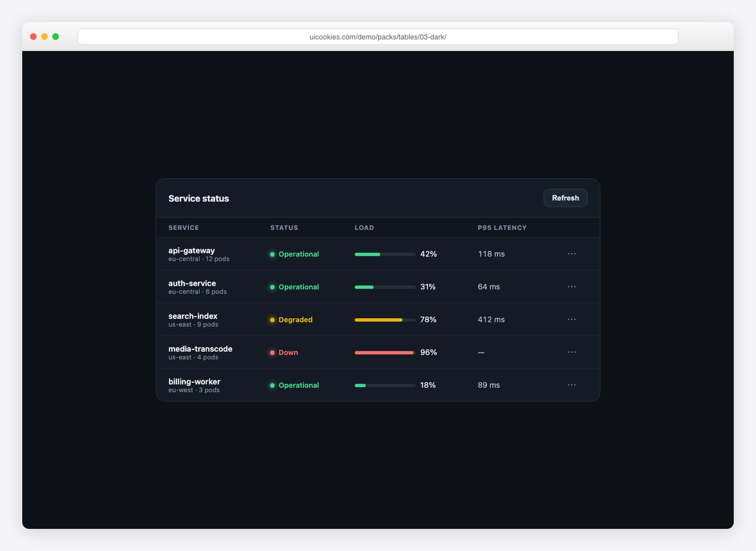
Task: Click the Operational status of api-gateway
Action: (294, 254)
